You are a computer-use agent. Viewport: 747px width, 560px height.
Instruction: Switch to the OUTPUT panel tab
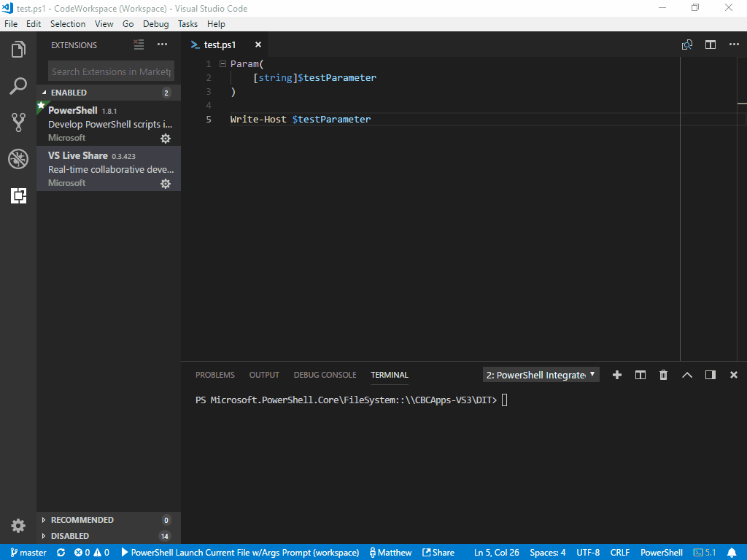point(264,376)
